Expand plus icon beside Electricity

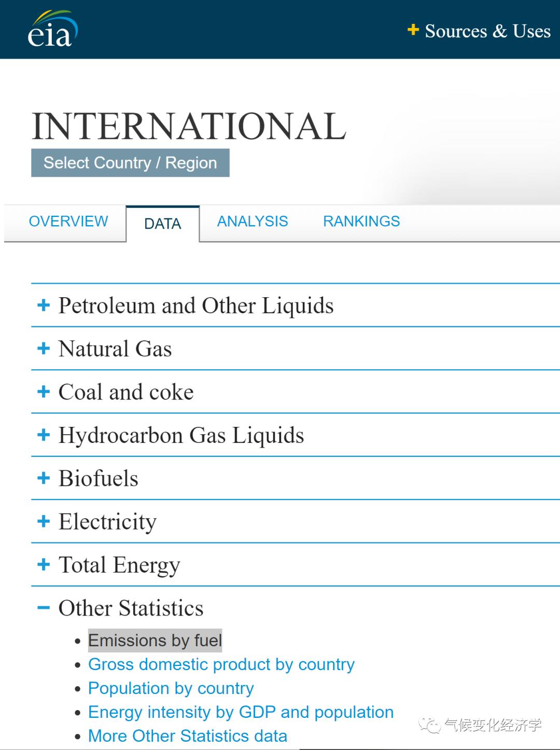(x=44, y=521)
